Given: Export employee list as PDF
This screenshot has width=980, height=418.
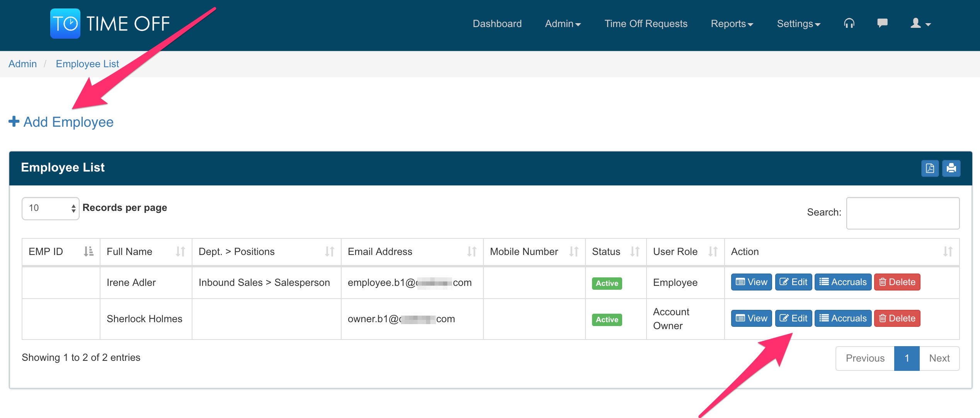Looking at the screenshot, I should (x=930, y=168).
